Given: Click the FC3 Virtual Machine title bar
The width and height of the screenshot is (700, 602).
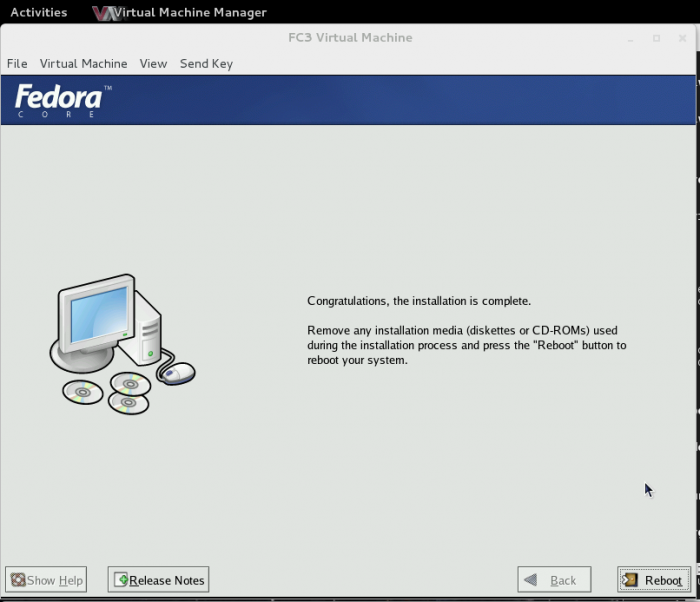Looking at the screenshot, I should point(350,38).
